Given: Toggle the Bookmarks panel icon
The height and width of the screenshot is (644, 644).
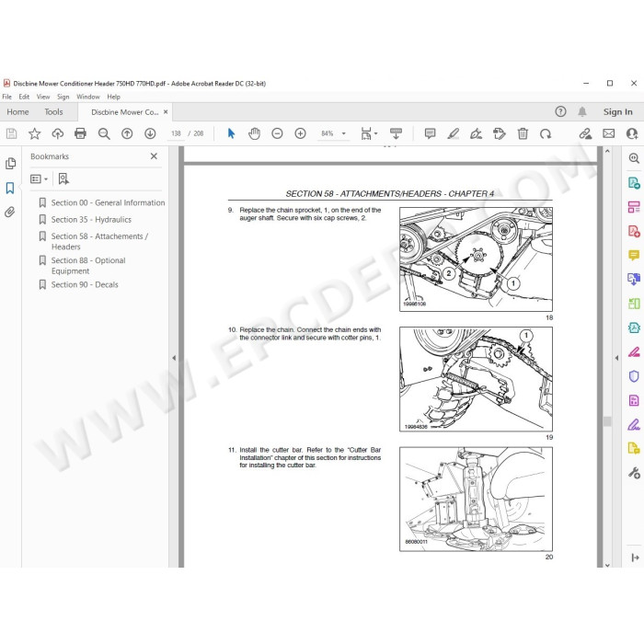Looking at the screenshot, I should coord(10,188).
